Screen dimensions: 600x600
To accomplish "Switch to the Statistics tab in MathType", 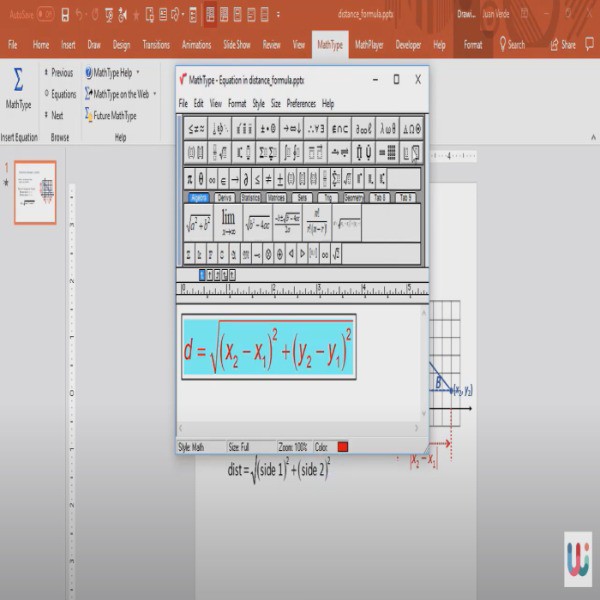I will point(250,198).
